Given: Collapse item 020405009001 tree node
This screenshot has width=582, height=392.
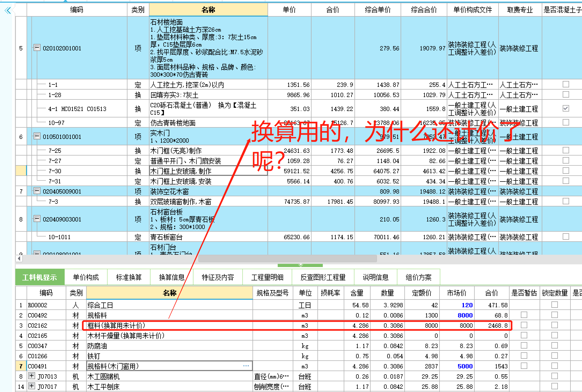Looking at the screenshot, I should click(37, 191).
